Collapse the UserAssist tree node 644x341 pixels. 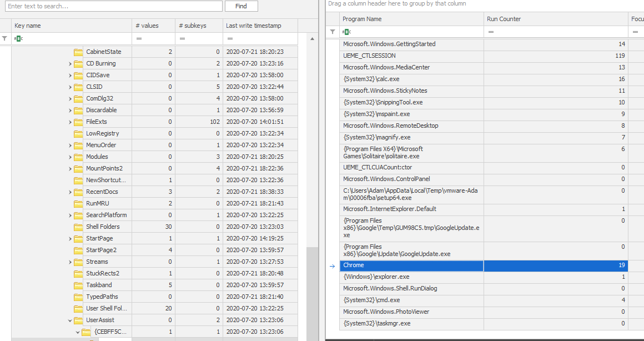point(71,320)
